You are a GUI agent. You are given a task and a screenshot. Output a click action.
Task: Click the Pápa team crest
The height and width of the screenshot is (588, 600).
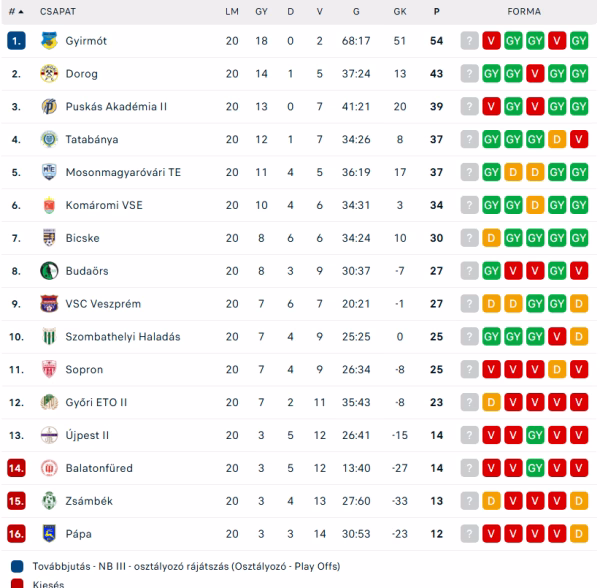click(x=49, y=533)
